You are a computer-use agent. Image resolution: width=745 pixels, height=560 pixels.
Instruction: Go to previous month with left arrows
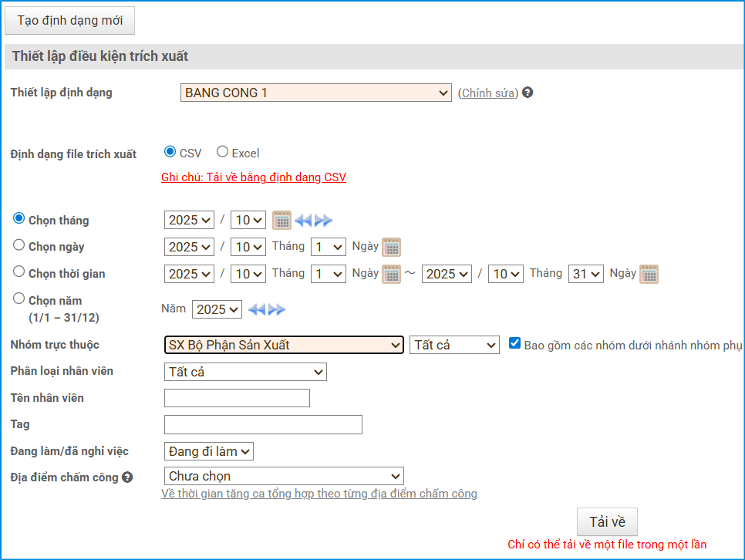click(303, 221)
